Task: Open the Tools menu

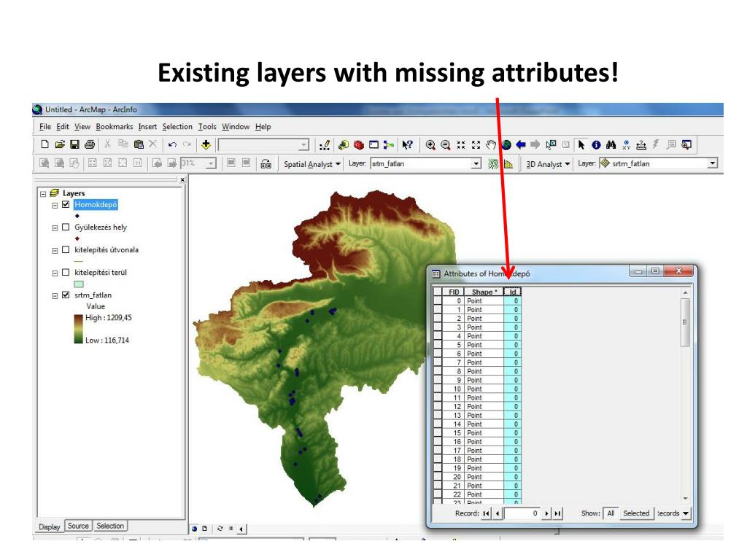Action: 207,127
